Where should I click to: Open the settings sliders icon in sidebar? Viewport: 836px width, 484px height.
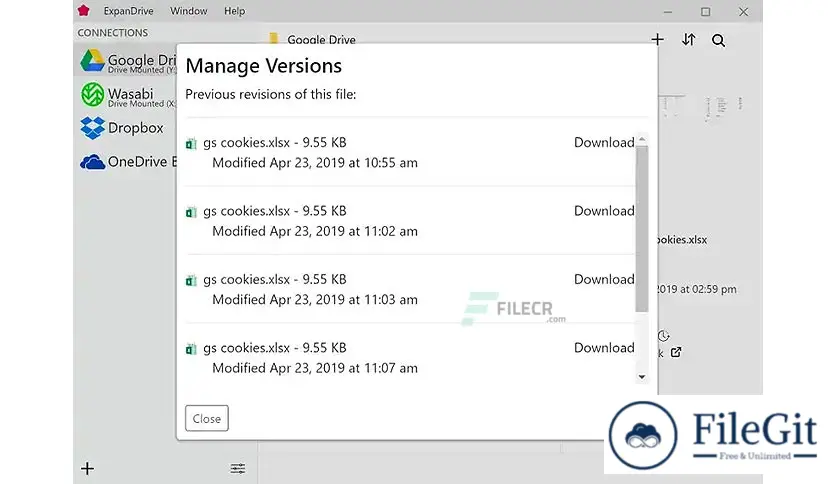pos(238,469)
